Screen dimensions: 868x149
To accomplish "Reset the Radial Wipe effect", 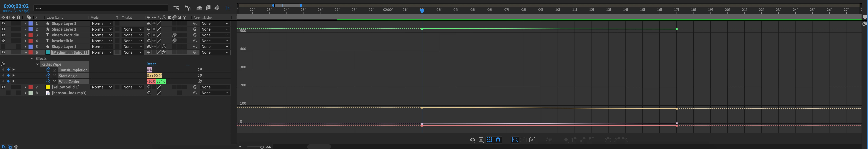I will [151, 64].
